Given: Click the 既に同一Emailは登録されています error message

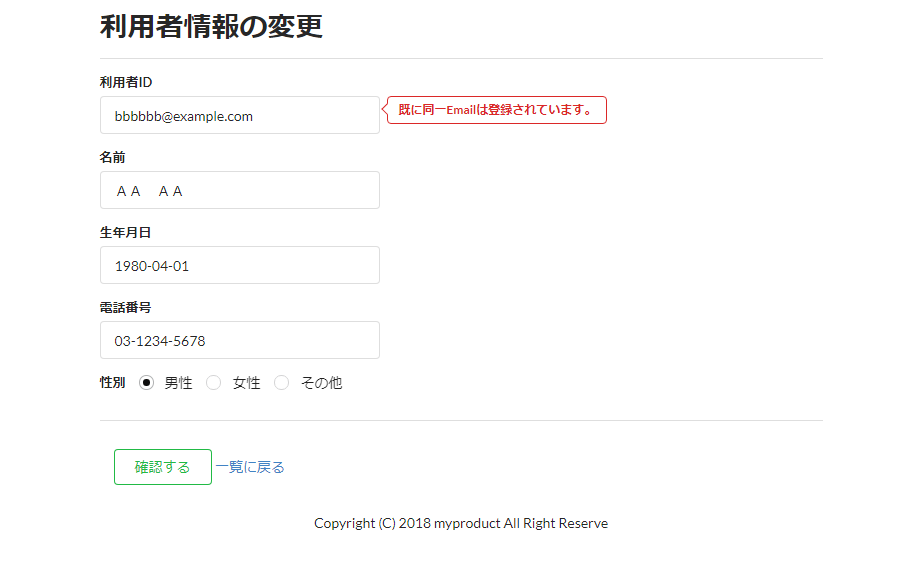Looking at the screenshot, I should pyautogui.click(x=496, y=110).
